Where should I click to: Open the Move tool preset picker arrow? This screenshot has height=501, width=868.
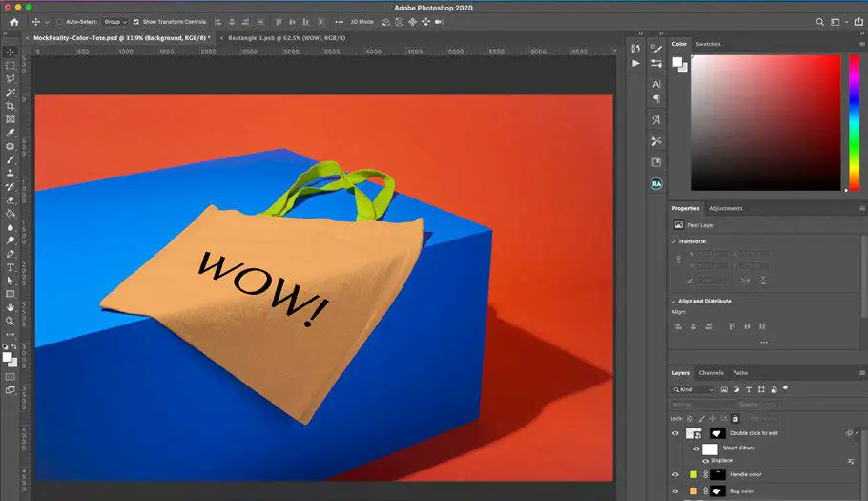point(47,22)
